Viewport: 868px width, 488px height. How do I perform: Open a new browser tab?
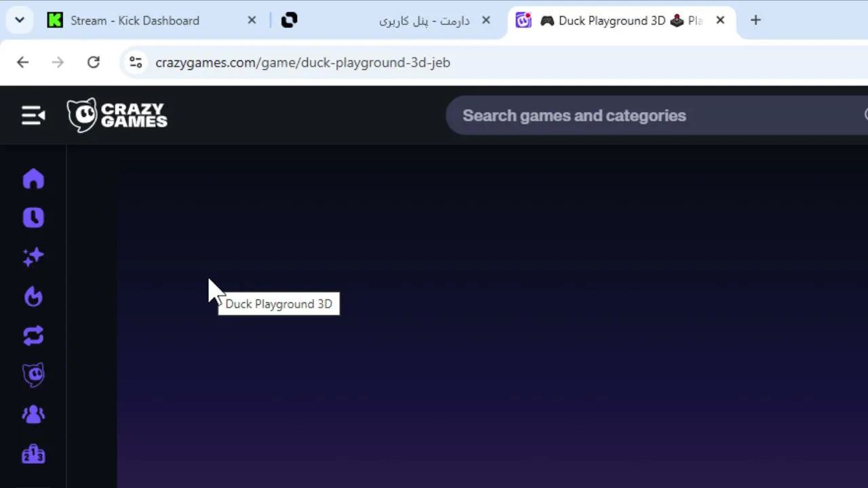point(755,20)
